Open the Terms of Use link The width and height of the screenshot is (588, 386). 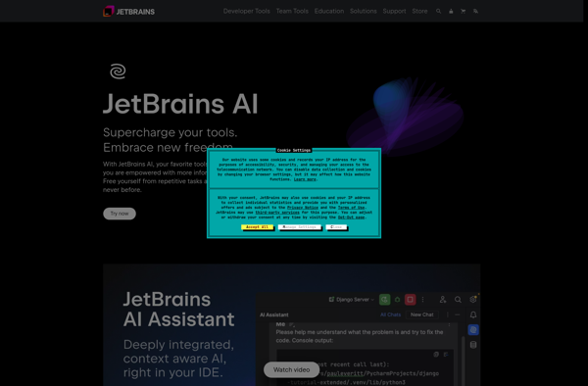pyautogui.click(x=352, y=208)
